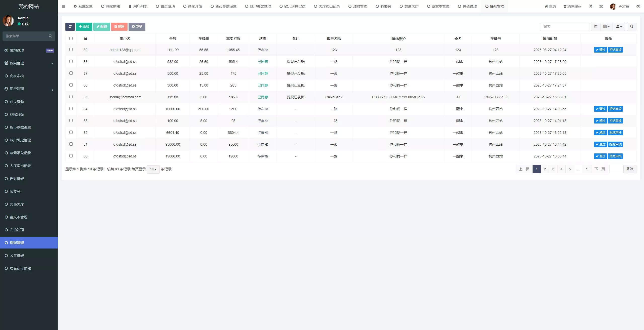
Task: Open 公告管理 in the sidebar
Action: pyautogui.click(x=17, y=256)
